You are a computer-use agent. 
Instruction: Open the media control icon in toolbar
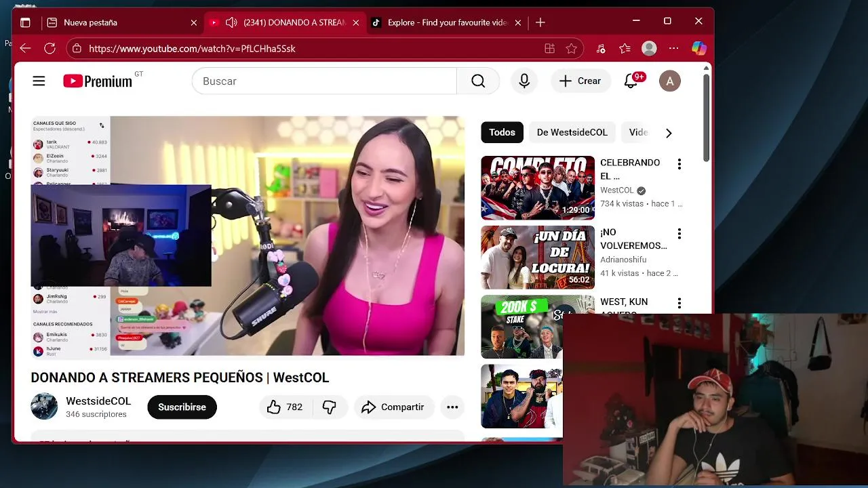click(x=601, y=49)
